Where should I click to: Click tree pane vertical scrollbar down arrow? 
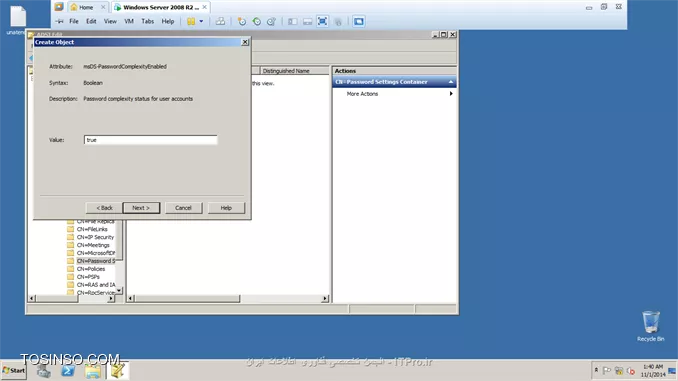[119, 291]
